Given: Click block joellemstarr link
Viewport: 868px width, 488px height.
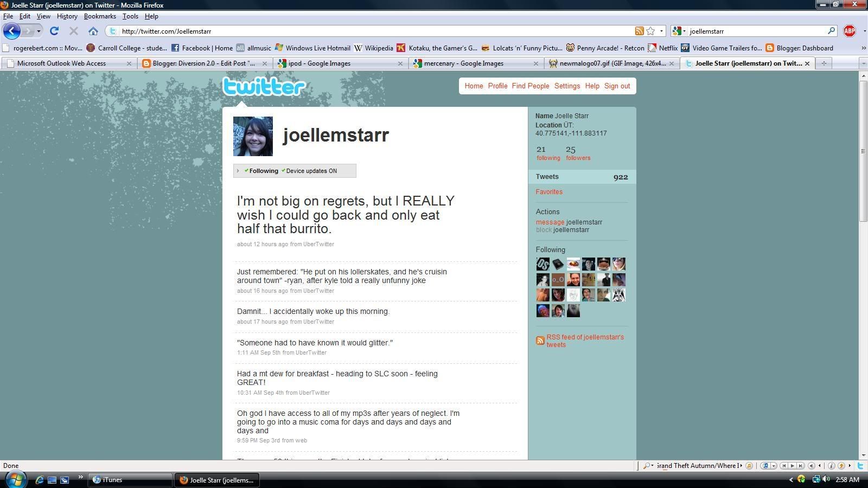Looking at the screenshot, I should [563, 229].
